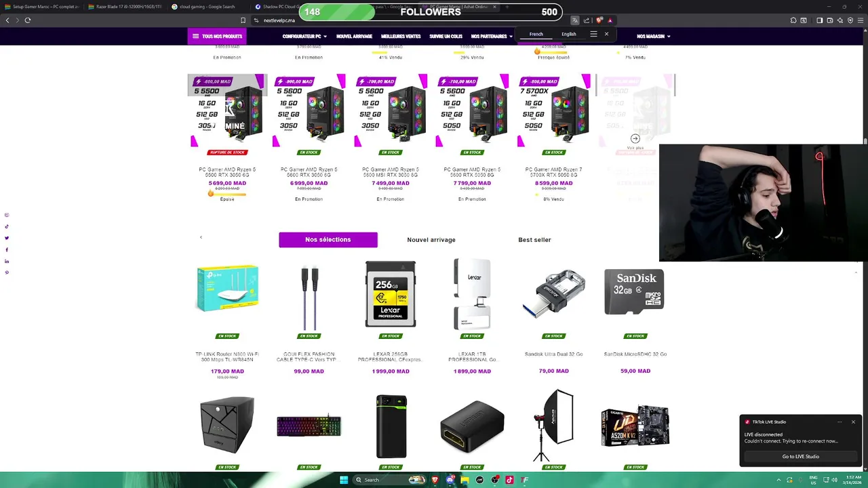
Task: Open the browser extensions puzzle icon
Action: pyautogui.click(x=793, y=20)
